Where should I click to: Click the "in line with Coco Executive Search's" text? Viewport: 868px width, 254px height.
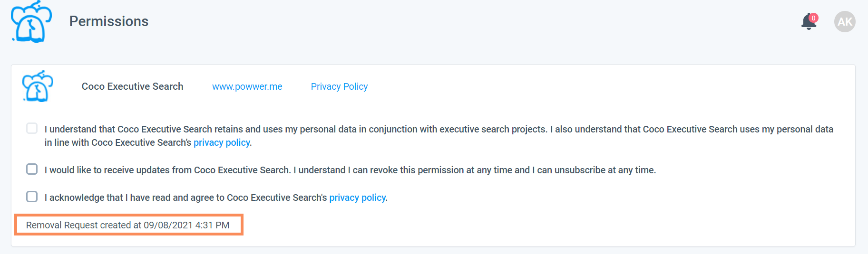[118, 142]
